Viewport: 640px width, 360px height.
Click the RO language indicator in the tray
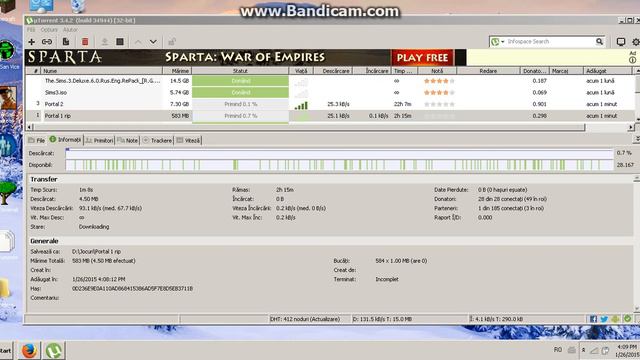pyautogui.click(x=558, y=350)
